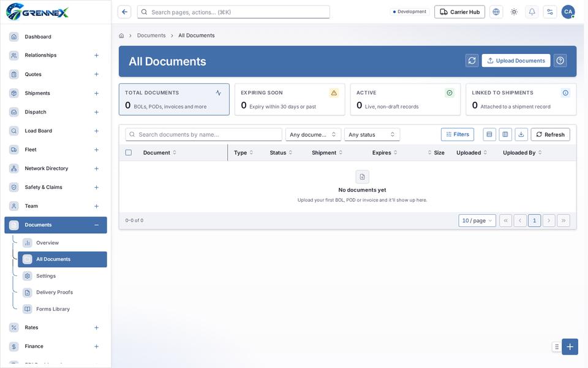Click the search documents by name field
588x368 pixels.
click(x=203, y=134)
